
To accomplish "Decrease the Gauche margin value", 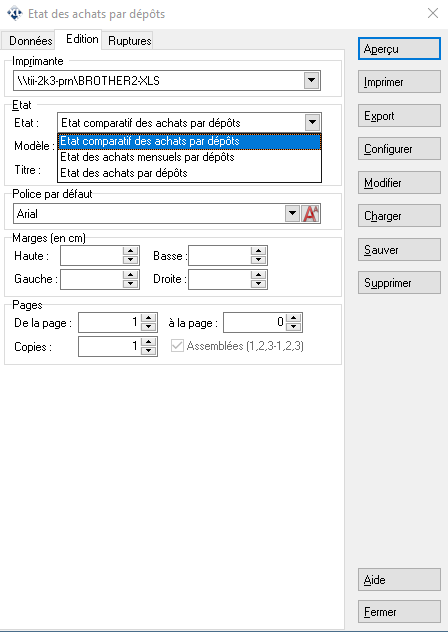I will tap(130, 284).
